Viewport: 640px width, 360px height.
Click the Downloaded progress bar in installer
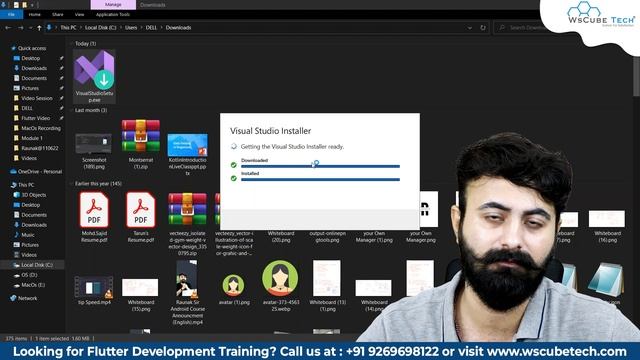click(x=320, y=167)
